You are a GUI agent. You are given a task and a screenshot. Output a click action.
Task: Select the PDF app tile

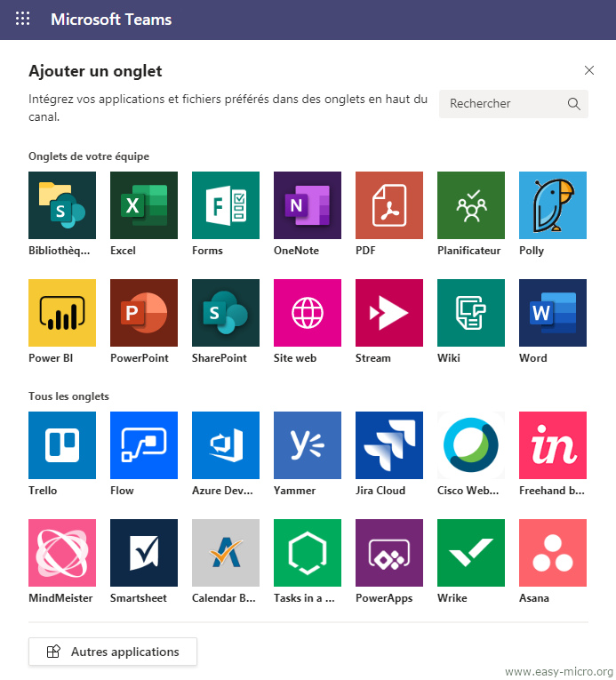tap(389, 205)
